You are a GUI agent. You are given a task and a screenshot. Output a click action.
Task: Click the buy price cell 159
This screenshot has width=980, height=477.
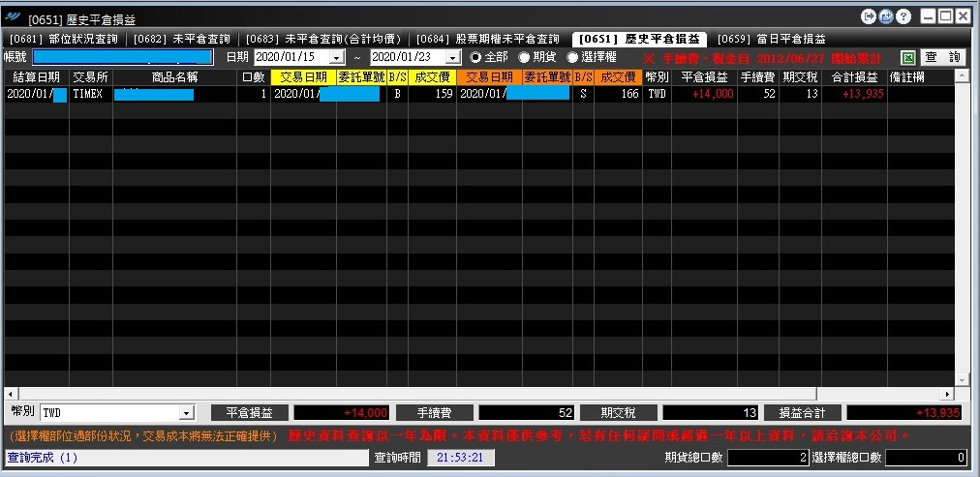(432, 94)
